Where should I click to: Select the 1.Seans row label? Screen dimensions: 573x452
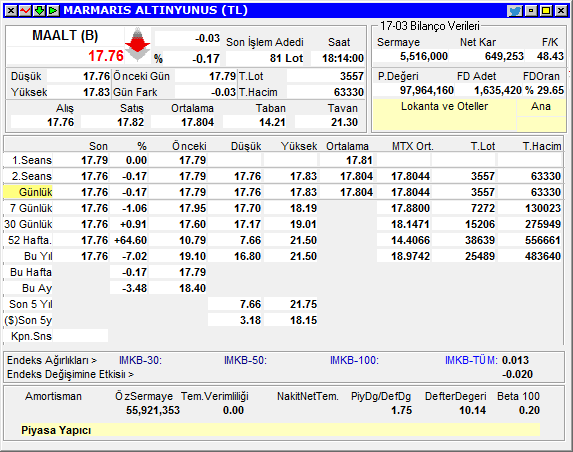[32, 160]
